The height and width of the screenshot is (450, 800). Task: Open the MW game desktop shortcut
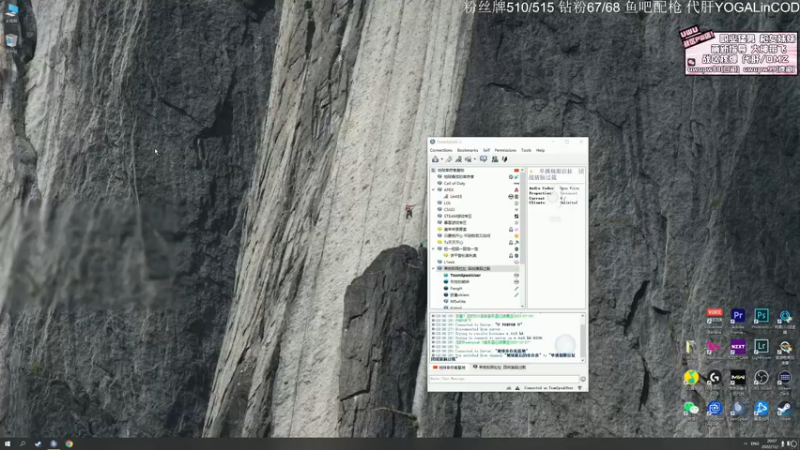(738, 379)
